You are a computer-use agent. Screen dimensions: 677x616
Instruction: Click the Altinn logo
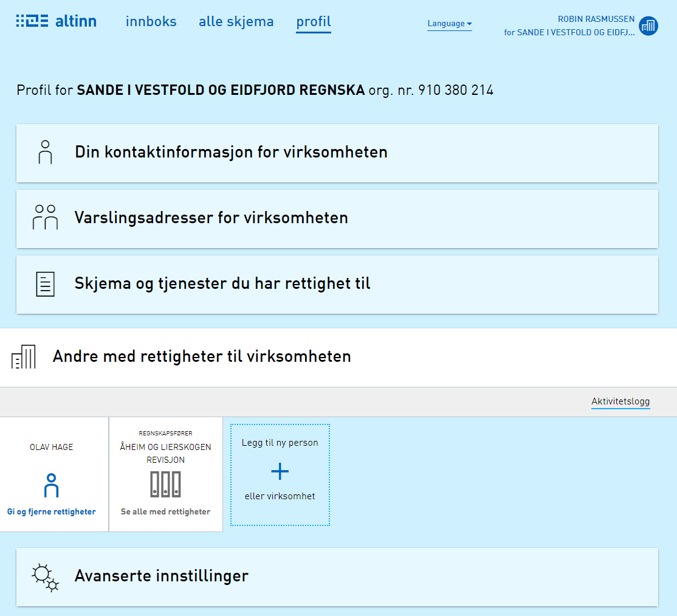(x=56, y=21)
